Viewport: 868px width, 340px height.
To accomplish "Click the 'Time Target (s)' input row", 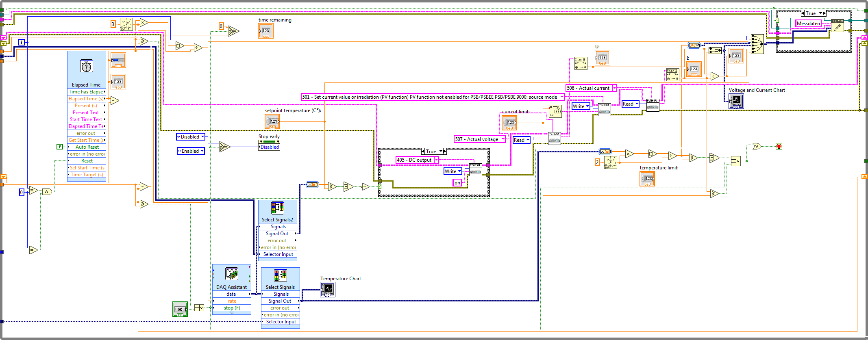I will click(87, 175).
